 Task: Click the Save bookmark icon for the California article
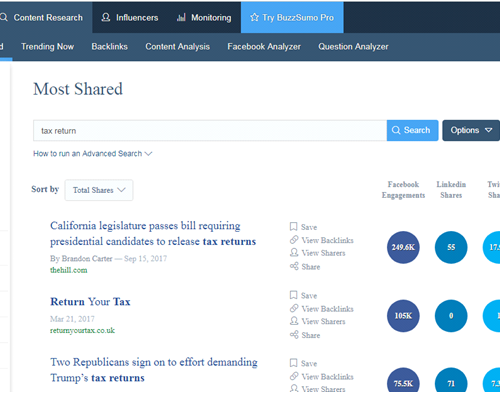tap(293, 227)
